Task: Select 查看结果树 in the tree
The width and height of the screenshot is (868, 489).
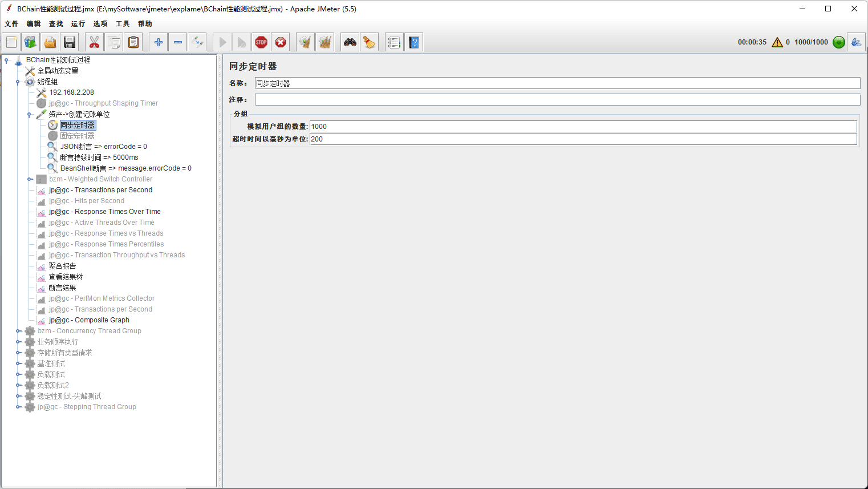Action: pos(66,277)
